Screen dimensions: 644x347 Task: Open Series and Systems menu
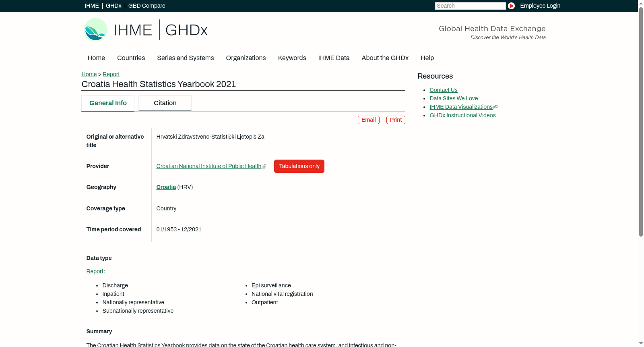pos(185,58)
